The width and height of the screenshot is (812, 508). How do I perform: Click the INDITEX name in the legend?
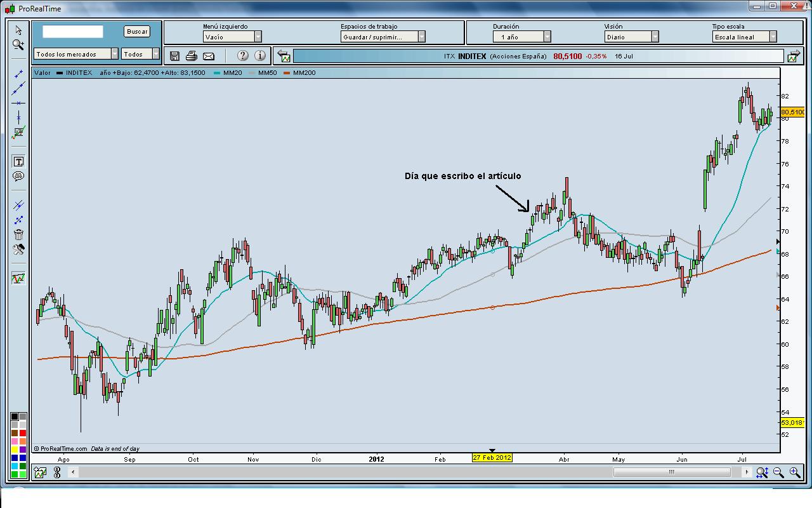pos(79,73)
